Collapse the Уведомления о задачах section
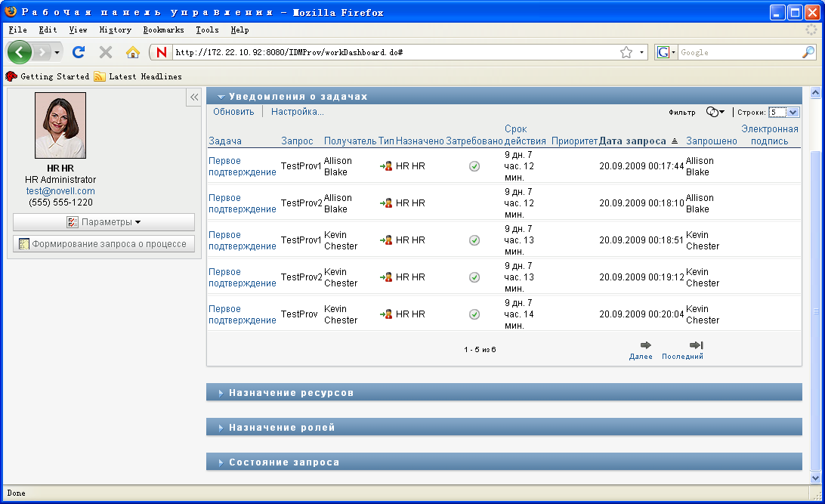 (221, 97)
